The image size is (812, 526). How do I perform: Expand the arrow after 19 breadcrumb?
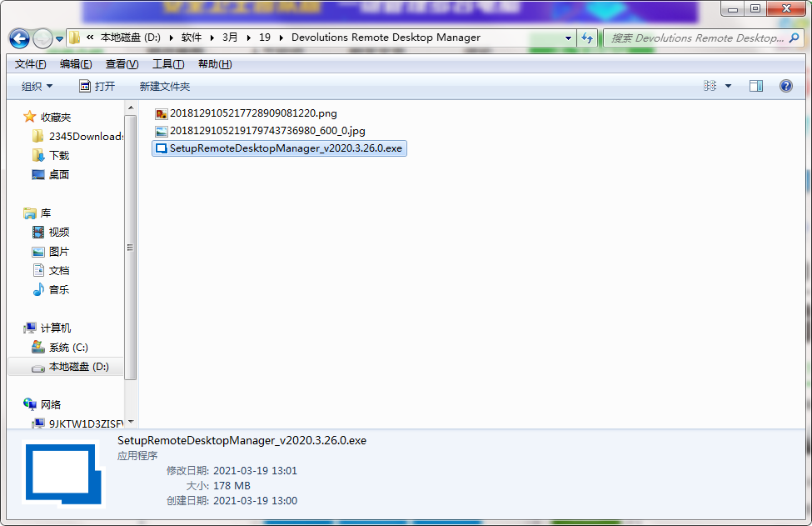pos(281,38)
